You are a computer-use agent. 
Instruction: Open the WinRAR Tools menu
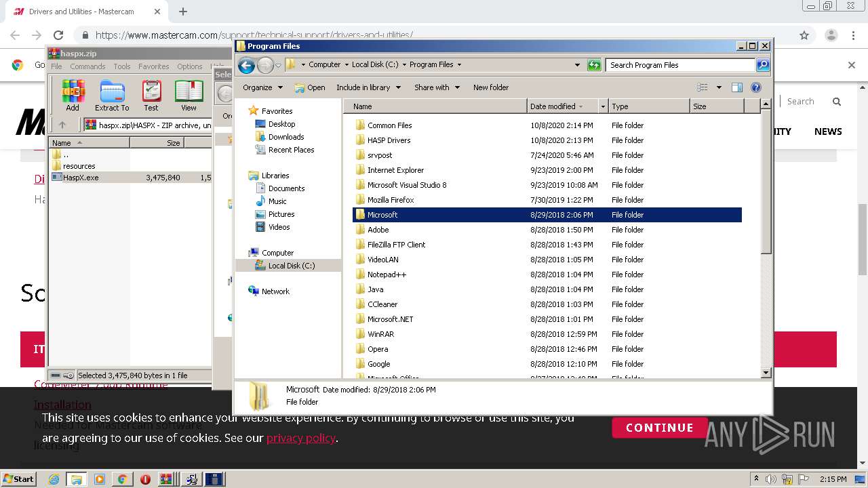122,66
